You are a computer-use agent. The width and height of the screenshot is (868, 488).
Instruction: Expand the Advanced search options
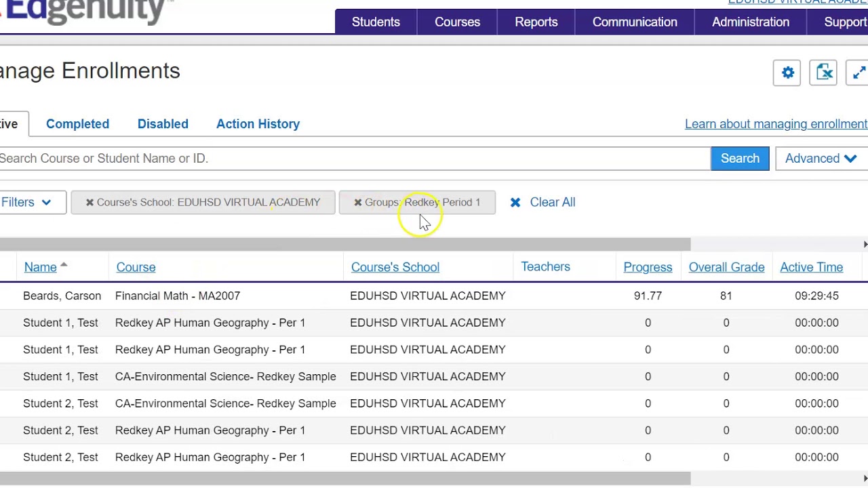pos(821,159)
